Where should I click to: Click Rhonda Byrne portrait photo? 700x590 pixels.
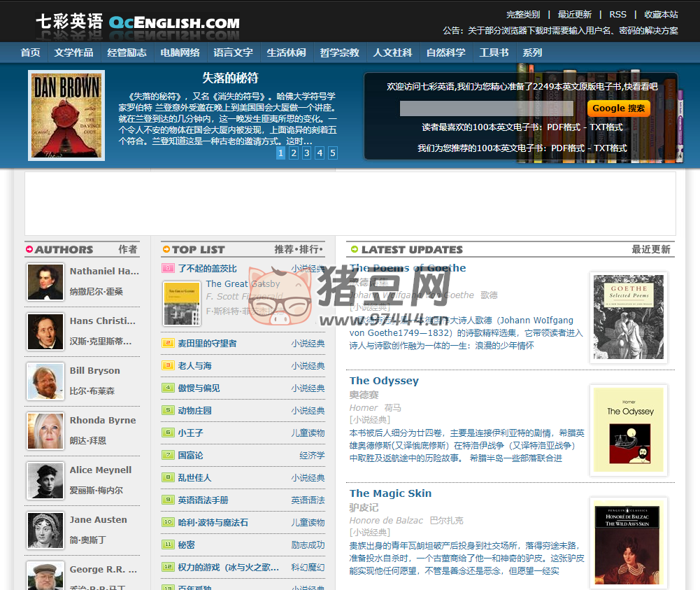click(x=45, y=430)
